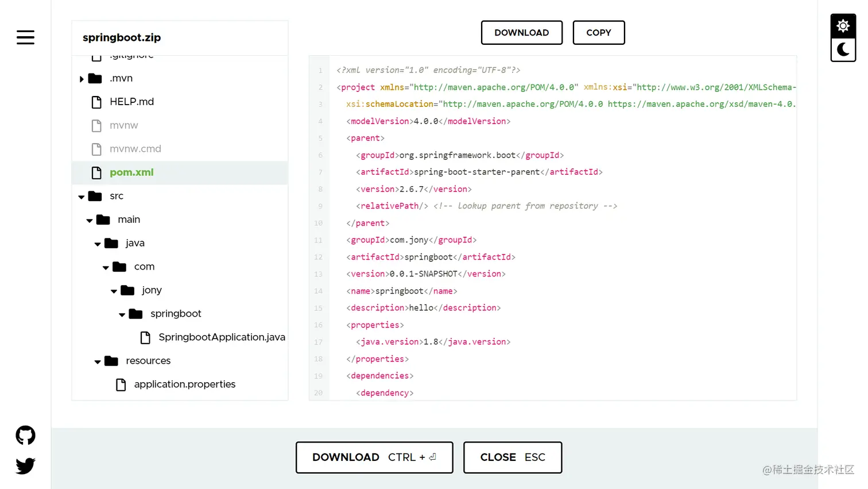Click the modelVersion 4.0.0 code line
This screenshot has width=868, height=489.
[428, 121]
